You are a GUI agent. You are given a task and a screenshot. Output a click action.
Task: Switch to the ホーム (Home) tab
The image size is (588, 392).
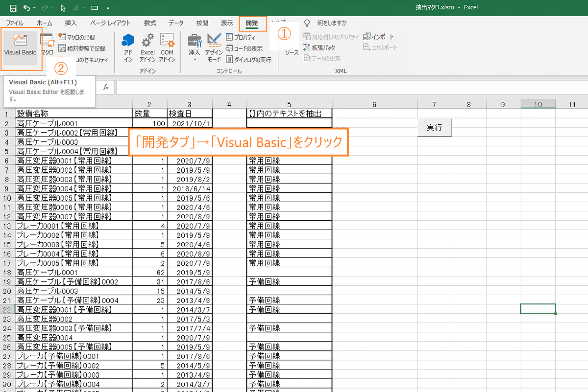[x=44, y=23]
